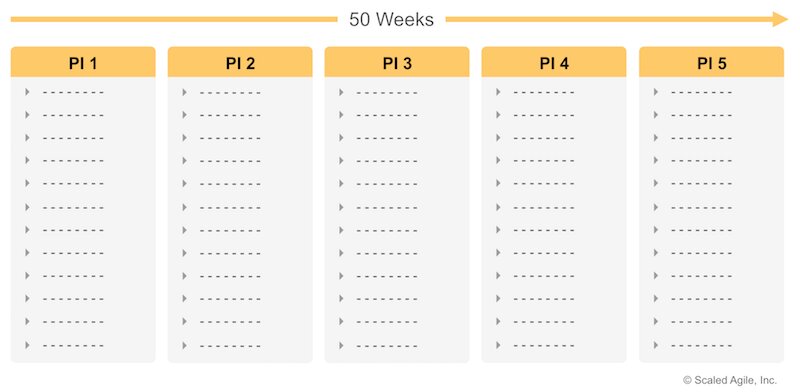Expand the last bullet triangle in PI 1
Screen dimensions: 800x392
click(x=27, y=345)
